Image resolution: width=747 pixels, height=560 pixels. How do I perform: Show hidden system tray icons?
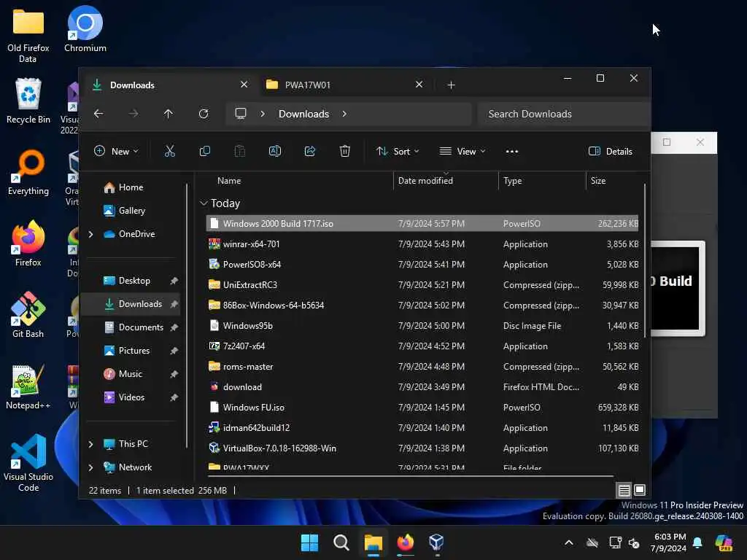click(569, 542)
